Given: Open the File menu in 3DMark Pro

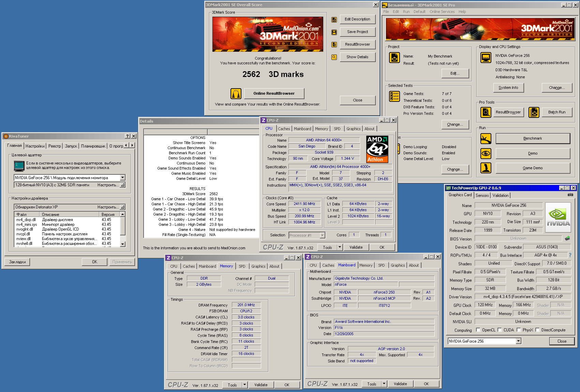Looking at the screenshot, I should (386, 12).
